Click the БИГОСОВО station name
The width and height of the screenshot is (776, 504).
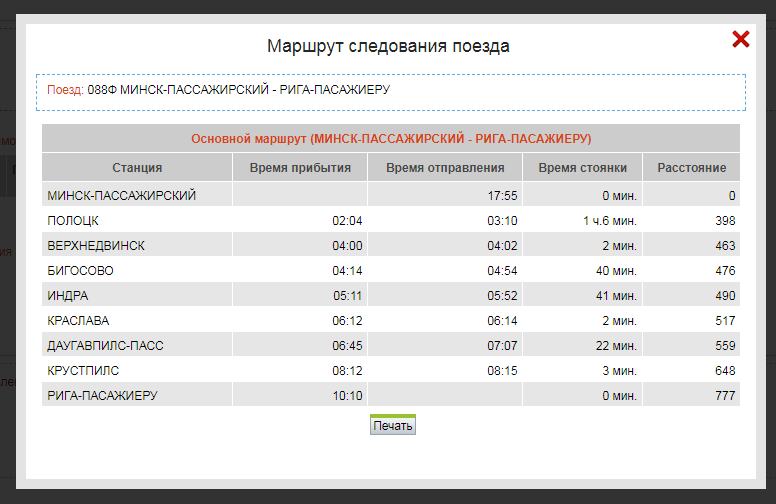tap(80, 271)
